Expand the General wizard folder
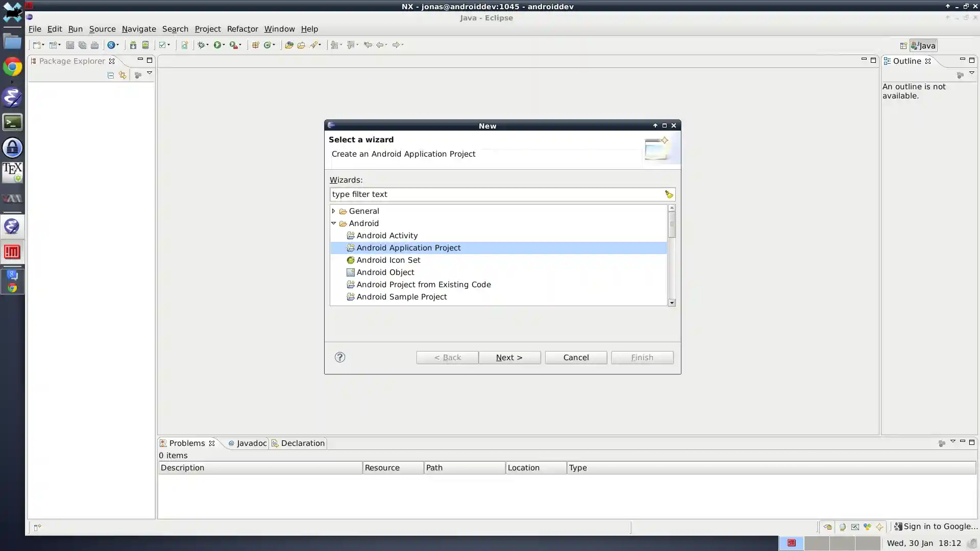 pos(334,211)
